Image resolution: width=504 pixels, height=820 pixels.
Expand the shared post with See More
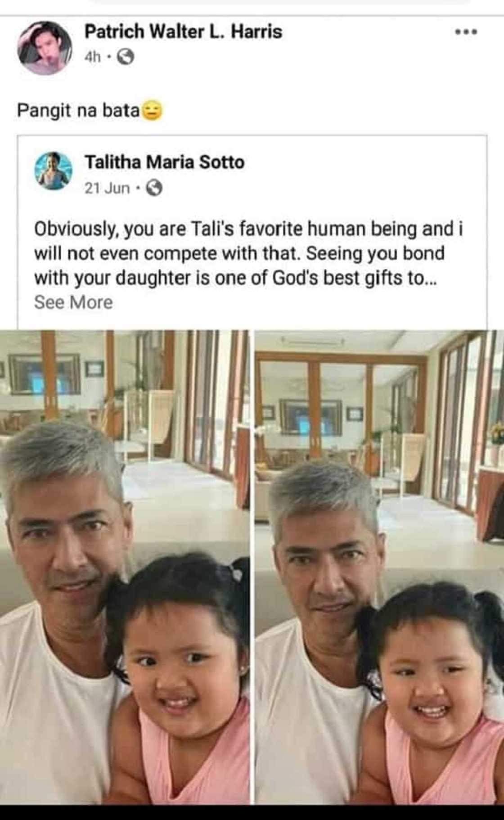[73, 302]
